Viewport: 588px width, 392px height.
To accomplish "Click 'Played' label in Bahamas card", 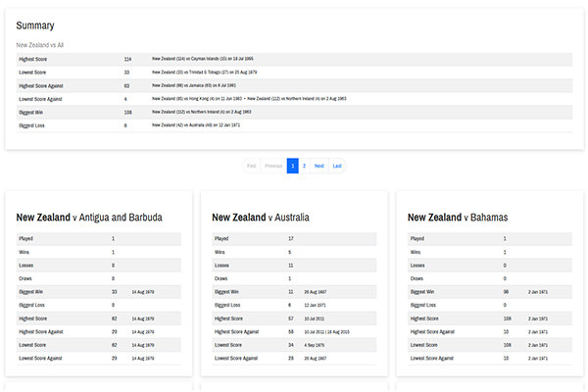I will pyautogui.click(x=417, y=238).
